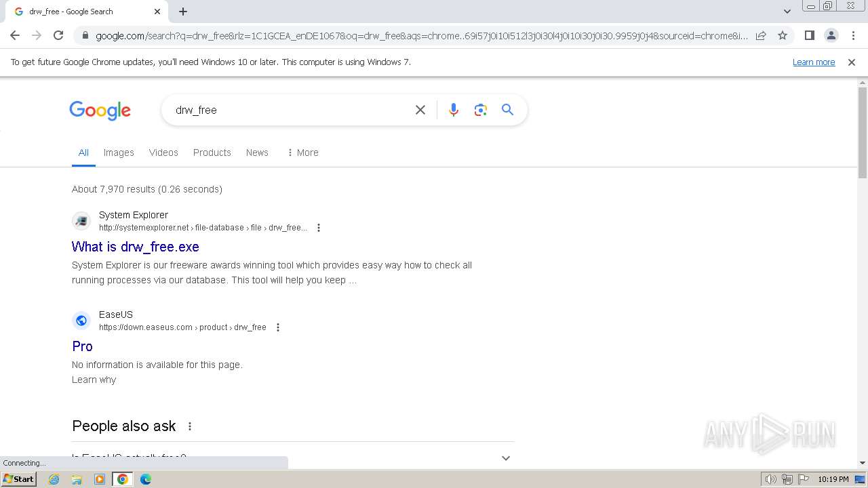Open Chrome three-dot menu
Viewport: 868px width, 488px height.
click(853, 35)
